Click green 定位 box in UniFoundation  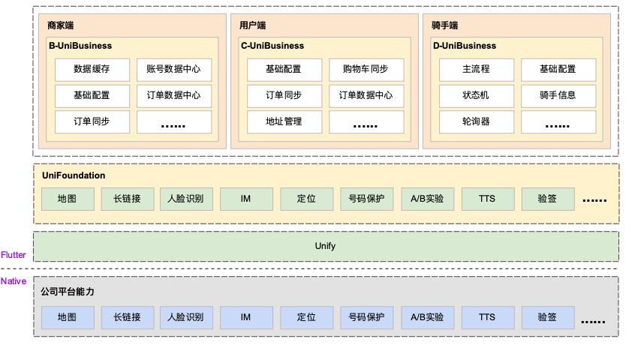[x=307, y=199]
